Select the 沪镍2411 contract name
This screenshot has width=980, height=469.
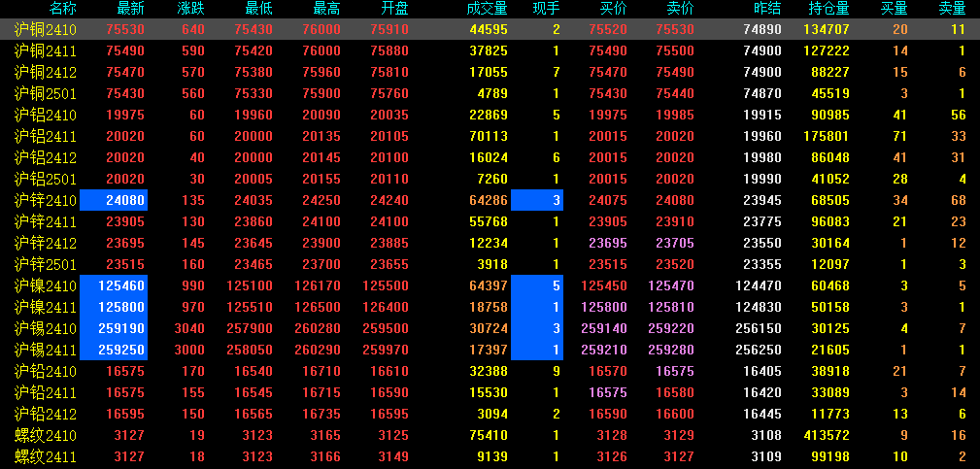pos(45,307)
